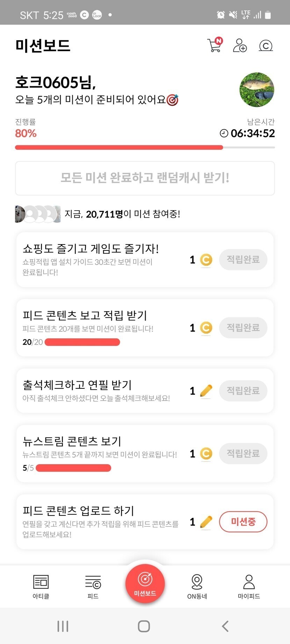Screen dimensions: 290x644
Task: Tap the fish profile picture
Action: click(x=257, y=90)
